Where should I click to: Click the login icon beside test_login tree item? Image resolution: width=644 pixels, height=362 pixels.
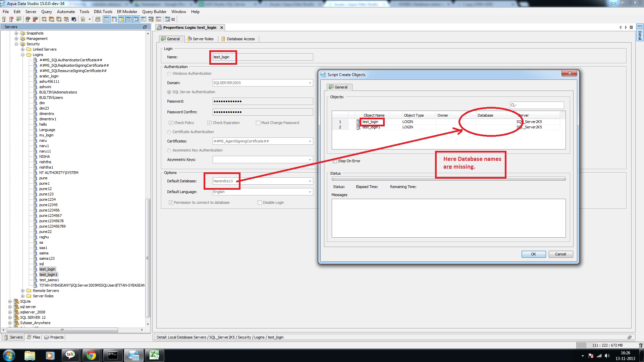coord(35,269)
